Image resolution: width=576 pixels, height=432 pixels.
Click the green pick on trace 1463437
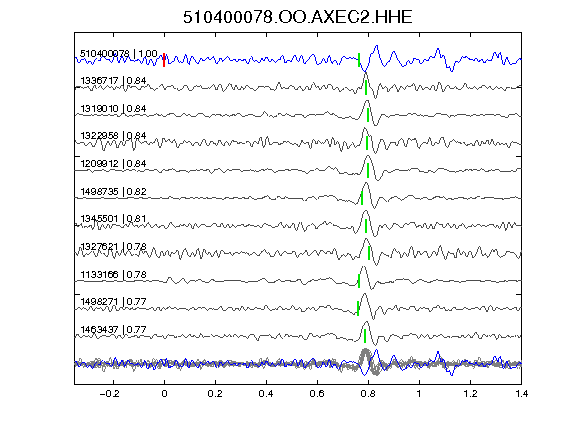click(365, 336)
